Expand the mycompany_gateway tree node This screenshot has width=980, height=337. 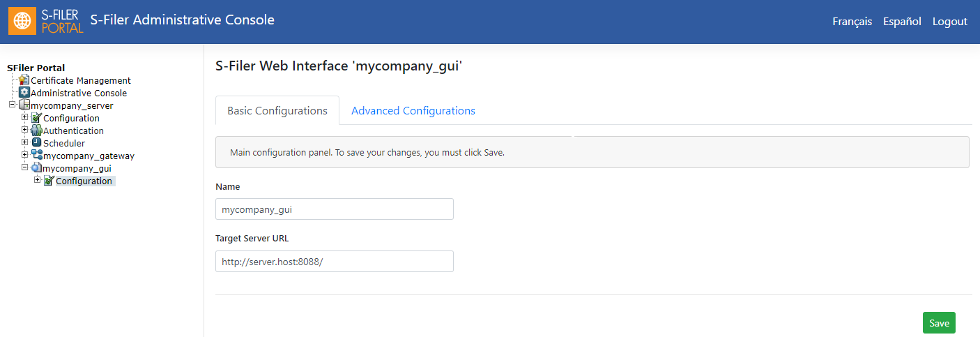click(24, 156)
